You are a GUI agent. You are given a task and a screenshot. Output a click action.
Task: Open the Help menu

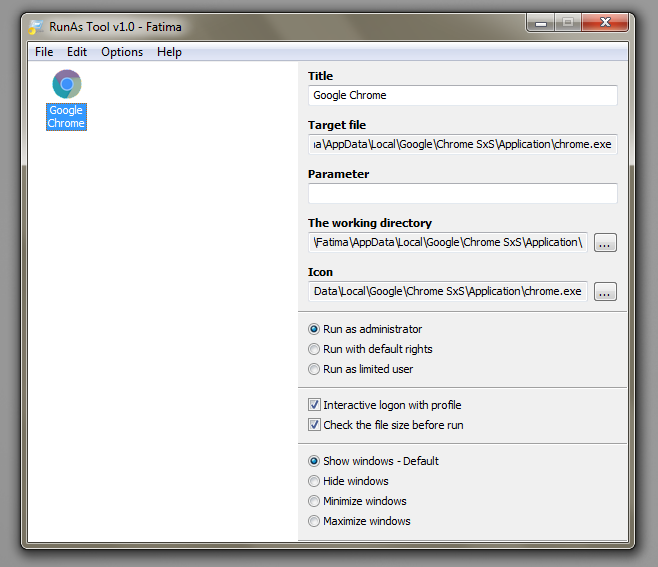point(169,52)
